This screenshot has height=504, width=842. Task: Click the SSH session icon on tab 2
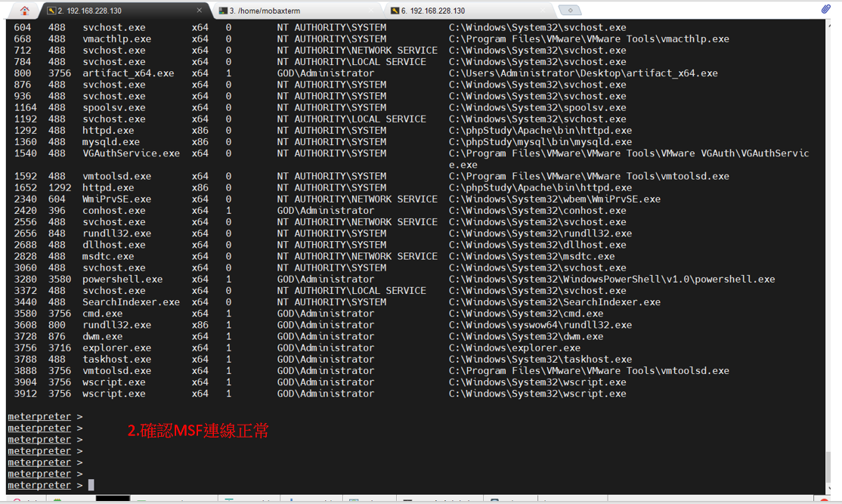[51, 11]
